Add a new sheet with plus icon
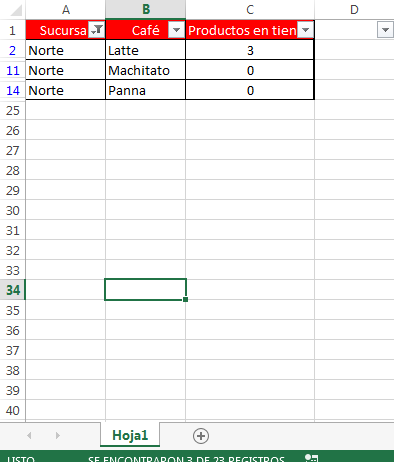Image resolution: width=394 pixels, height=462 pixels. 201,436
